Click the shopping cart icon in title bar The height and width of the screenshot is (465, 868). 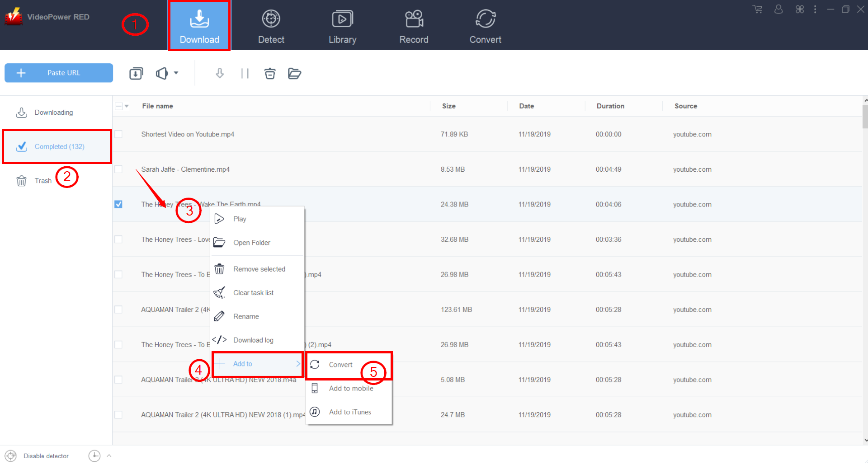(x=757, y=9)
